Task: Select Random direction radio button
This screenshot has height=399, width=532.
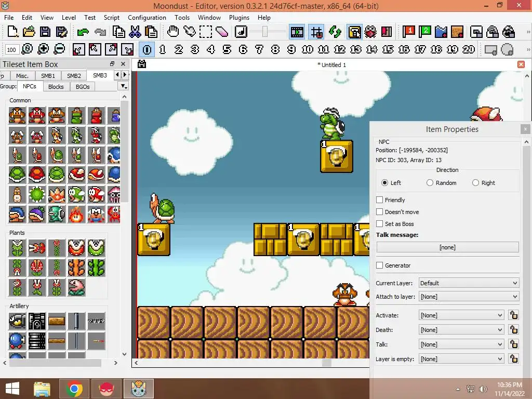Action: coord(430,183)
